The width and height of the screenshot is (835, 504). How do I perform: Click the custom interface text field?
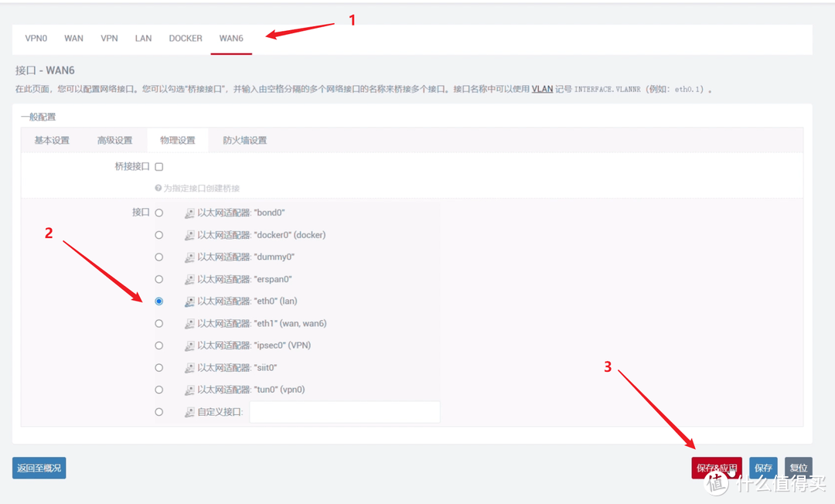[x=344, y=412]
